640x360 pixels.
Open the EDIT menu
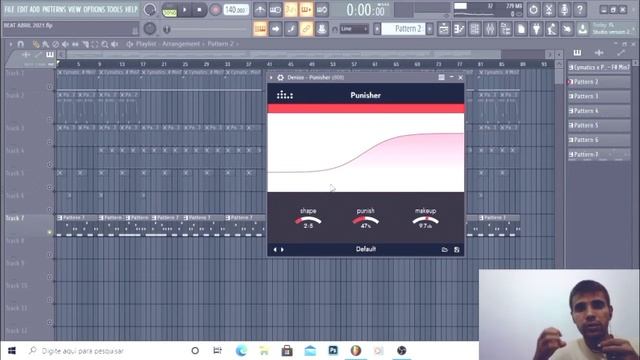pos(22,9)
